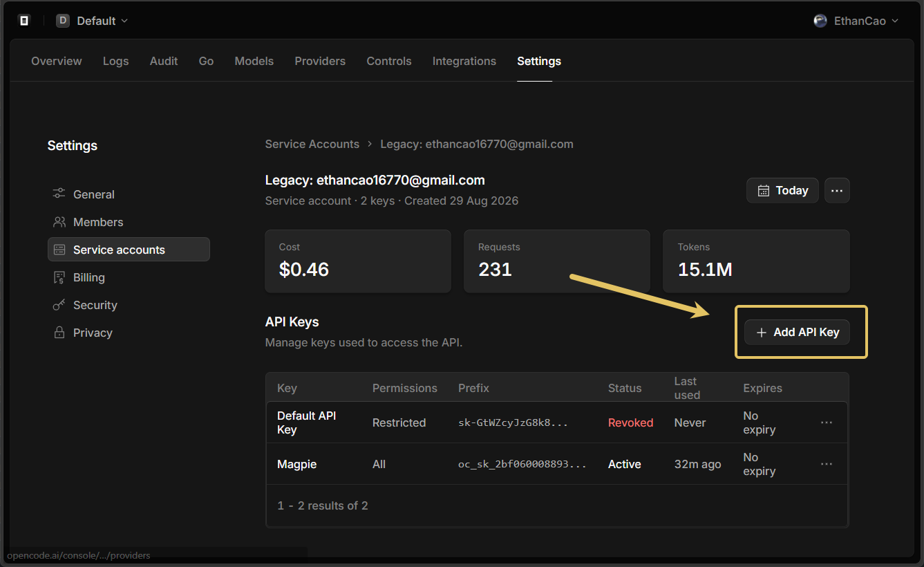The image size is (924, 567).
Task: Open the Integrations tab
Action: [464, 61]
